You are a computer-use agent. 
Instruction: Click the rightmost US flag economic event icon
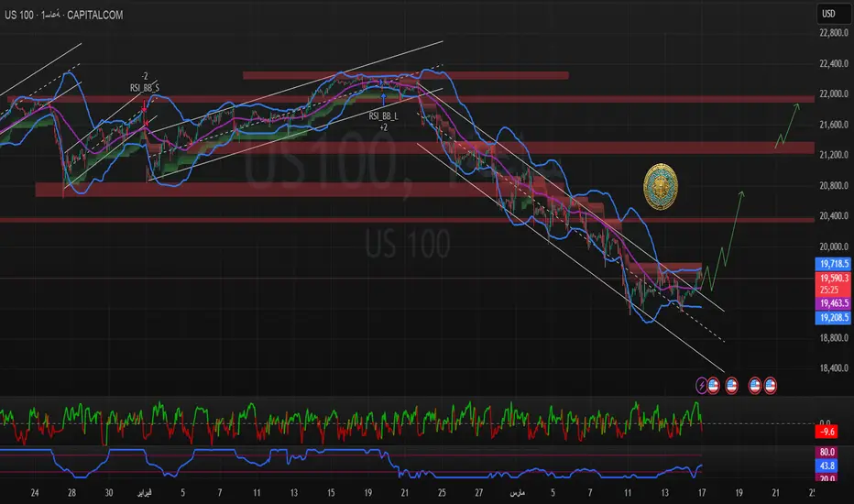click(771, 387)
